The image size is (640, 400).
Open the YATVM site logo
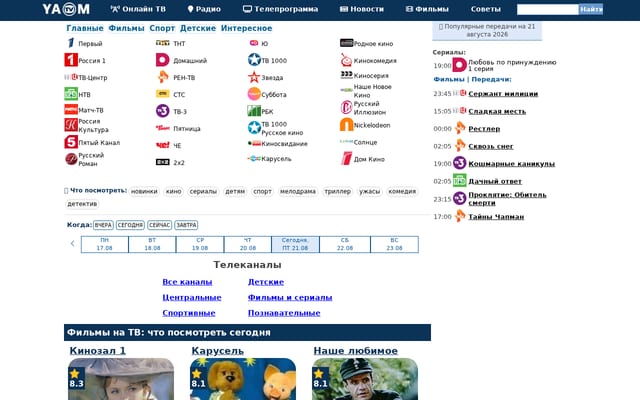pos(66,9)
